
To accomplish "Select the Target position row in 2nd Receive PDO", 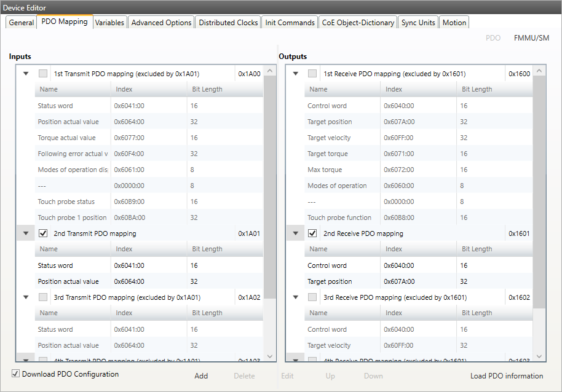I will pyautogui.click(x=330, y=281).
